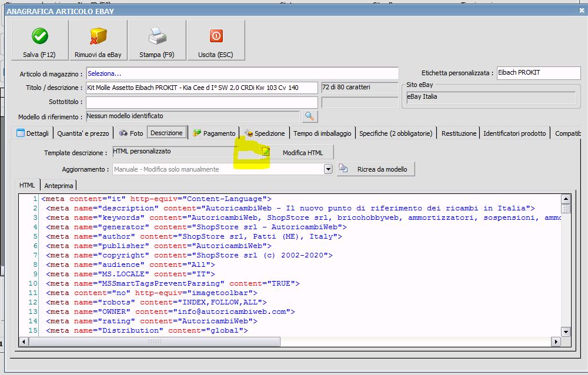
Task: Click into the Sottotitolo input field
Action: [202, 102]
